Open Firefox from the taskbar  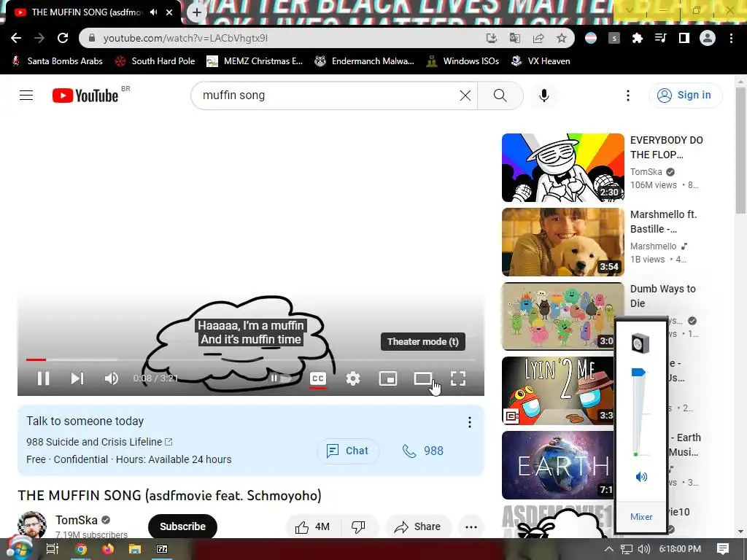coord(108,549)
